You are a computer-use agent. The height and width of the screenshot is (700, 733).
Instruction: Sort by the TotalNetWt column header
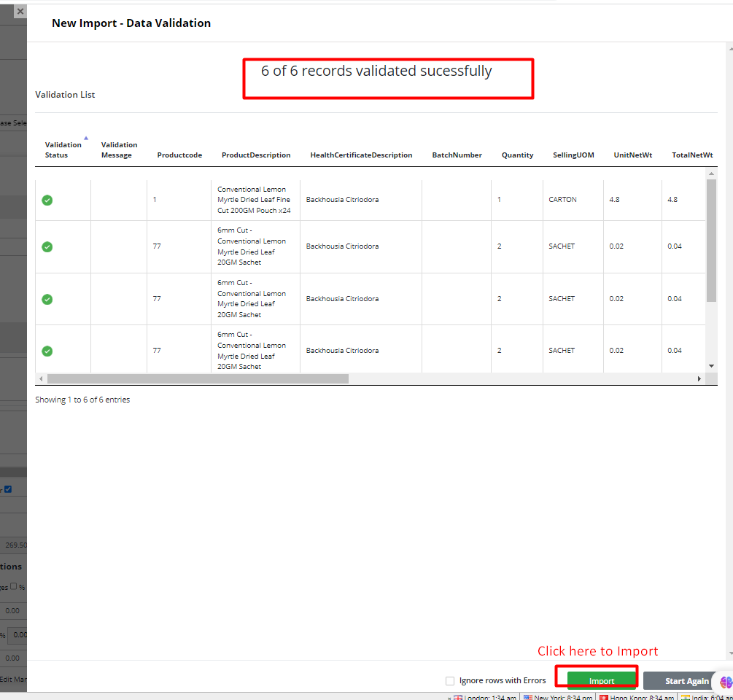[692, 155]
